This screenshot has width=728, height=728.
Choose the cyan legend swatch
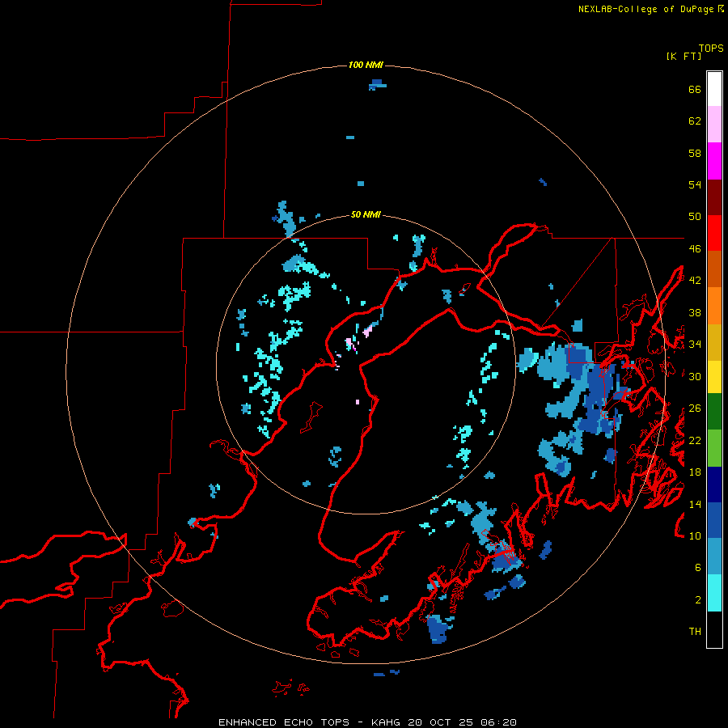click(x=714, y=593)
